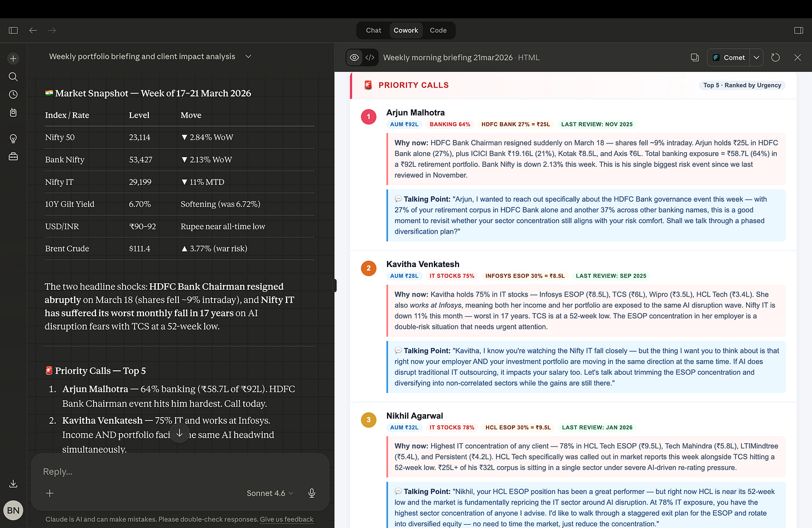Start voice input with microphone
The height and width of the screenshot is (528, 812).
(312, 493)
